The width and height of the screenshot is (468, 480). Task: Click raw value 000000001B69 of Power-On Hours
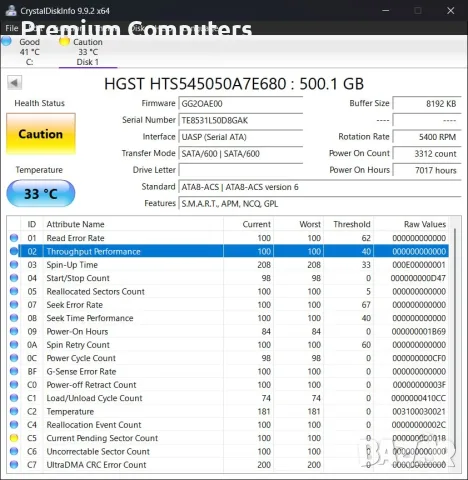coord(419,331)
